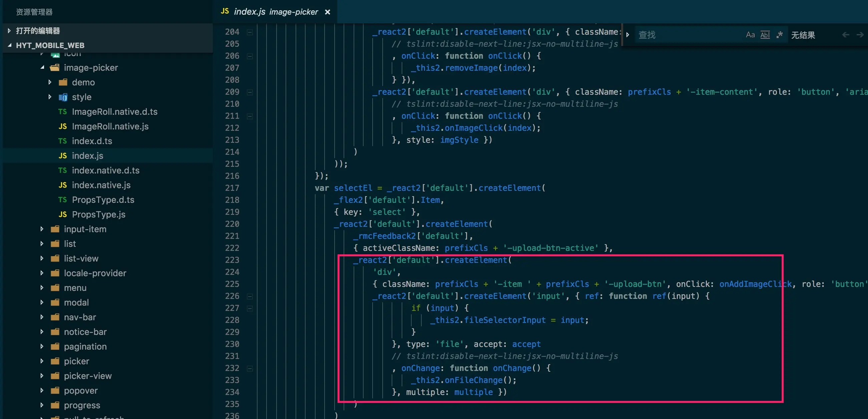Close the index.js editor tab
Viewport: 868px width, 419px height.
[327, 12]
